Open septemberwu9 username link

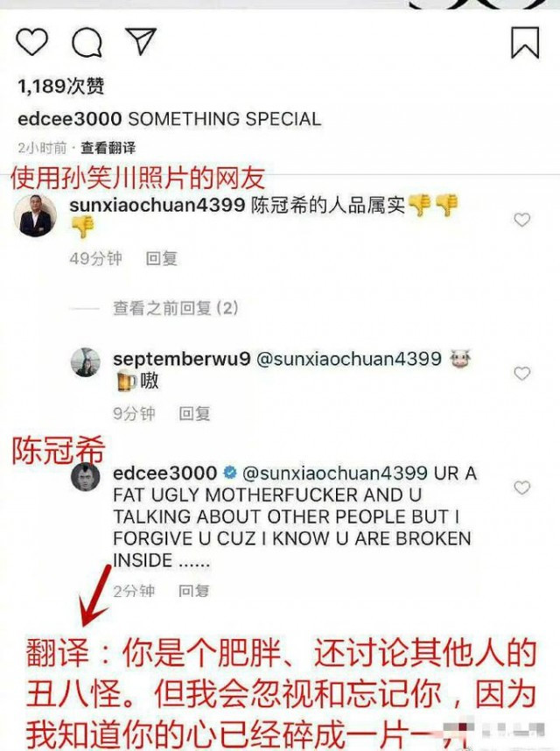182,359
